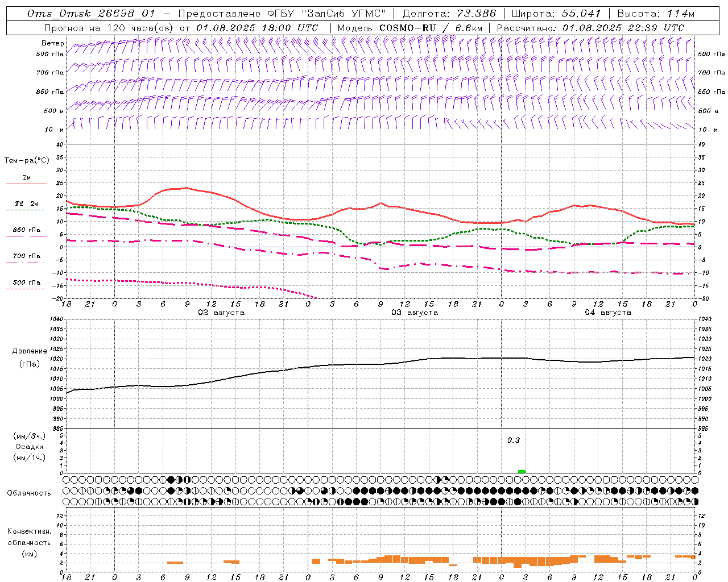Click the 'Осадки' precipitation label

coord(30,447)
